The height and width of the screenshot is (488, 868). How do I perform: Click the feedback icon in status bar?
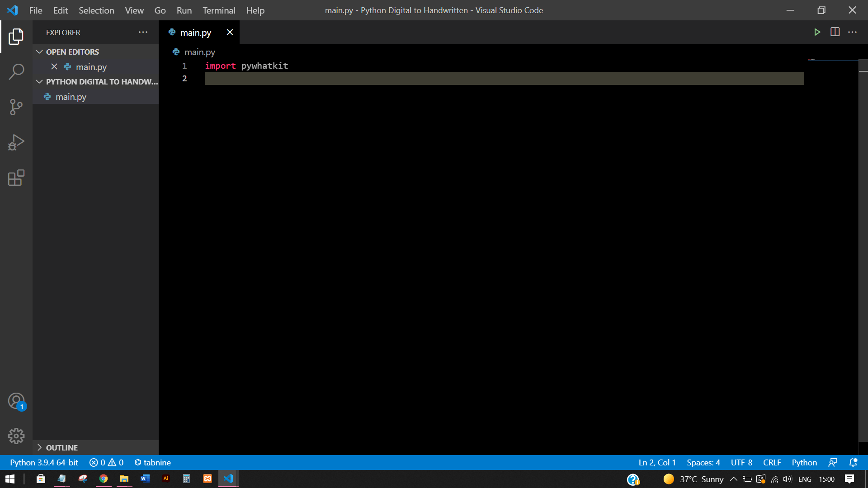click(x=833, y=462)
